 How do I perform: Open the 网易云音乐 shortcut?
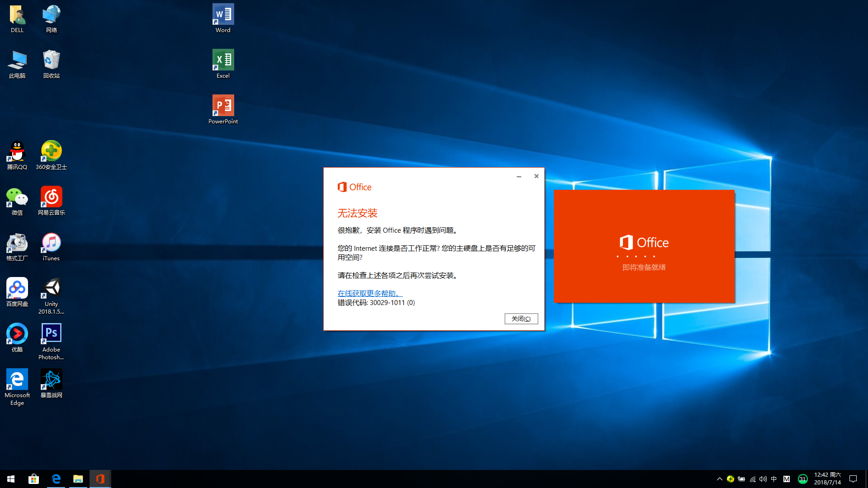tap(51, 202)
